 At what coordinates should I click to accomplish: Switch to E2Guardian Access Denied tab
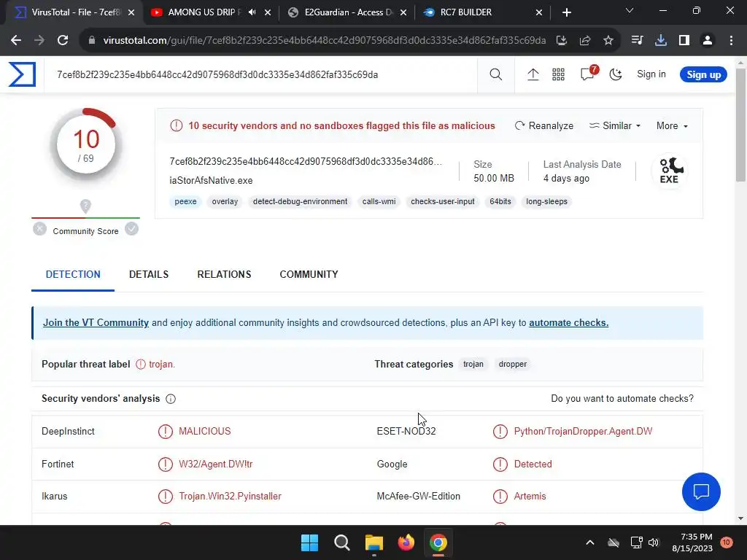pos(347,12)
